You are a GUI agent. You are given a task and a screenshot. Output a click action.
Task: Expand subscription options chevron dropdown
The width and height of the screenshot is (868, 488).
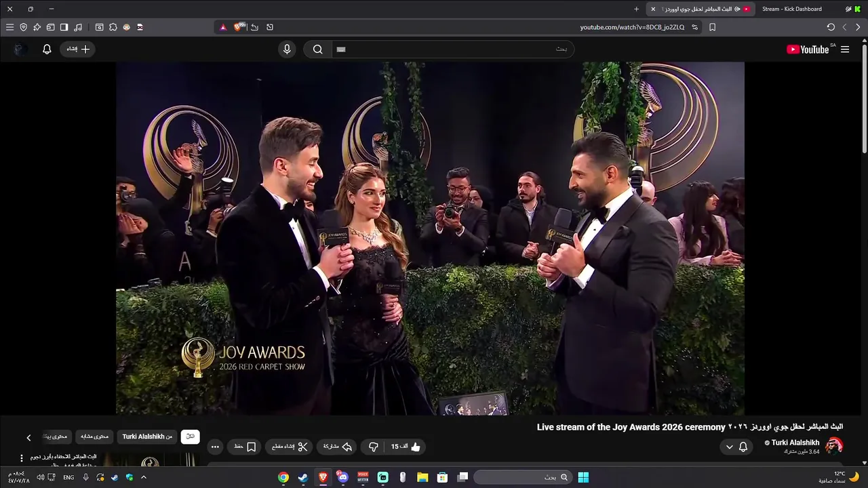click(730, 447)
